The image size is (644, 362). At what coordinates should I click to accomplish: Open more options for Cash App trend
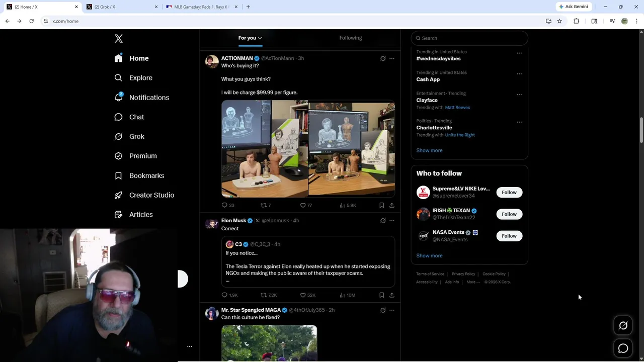pyautogui.click(x=519, y=73)
